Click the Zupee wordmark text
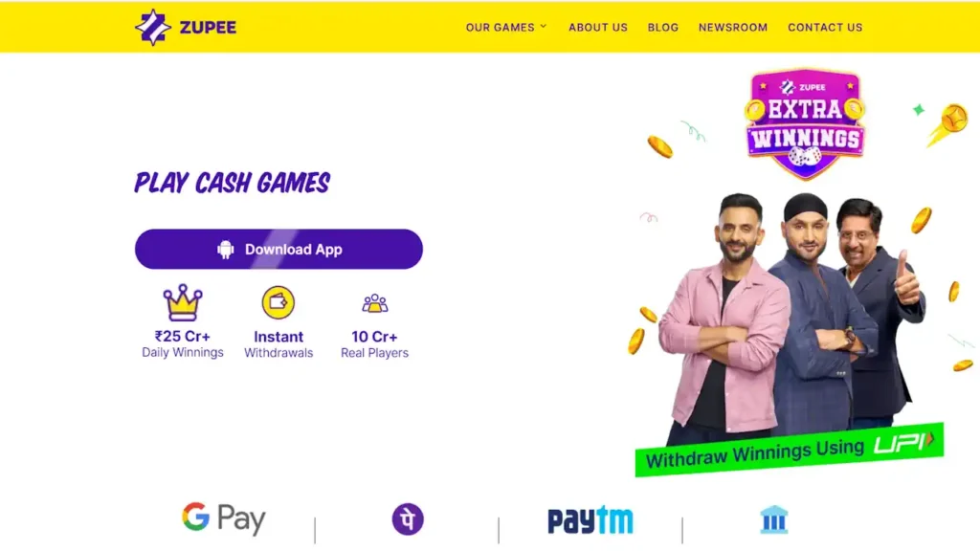The height and width of the screenshot is (551, 980). point(208,28)
